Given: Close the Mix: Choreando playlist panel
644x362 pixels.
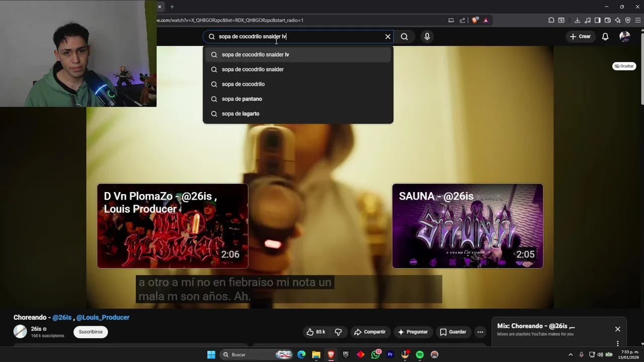Looking at the screenshot, I should 617,329.
